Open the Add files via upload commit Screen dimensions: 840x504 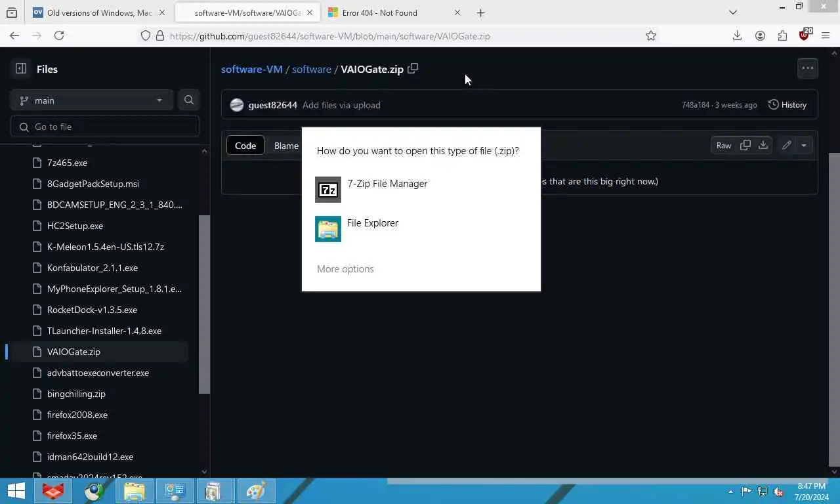[341, 105]
